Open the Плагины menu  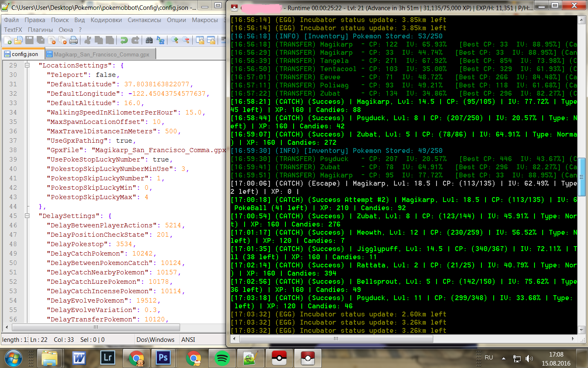40,30
